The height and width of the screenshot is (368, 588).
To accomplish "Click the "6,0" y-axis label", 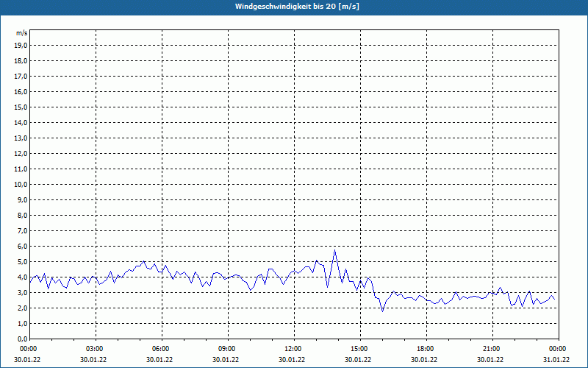I will [x=22, y=247].
